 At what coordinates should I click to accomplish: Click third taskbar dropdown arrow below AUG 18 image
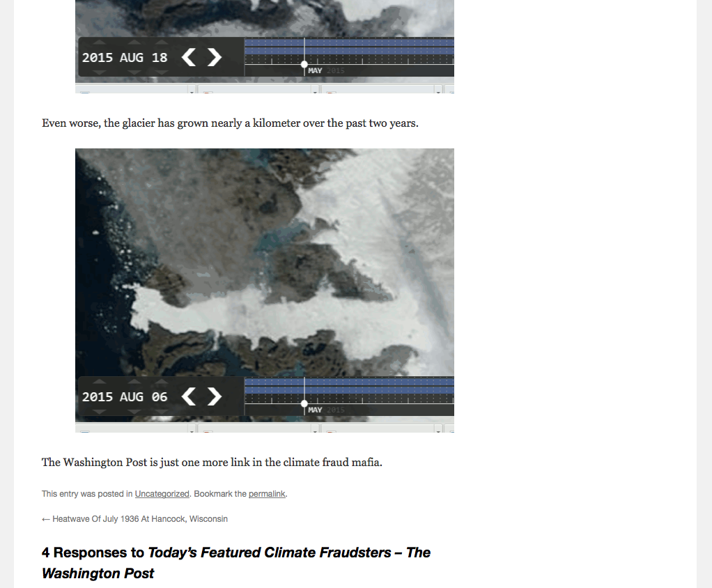point(438,91)
